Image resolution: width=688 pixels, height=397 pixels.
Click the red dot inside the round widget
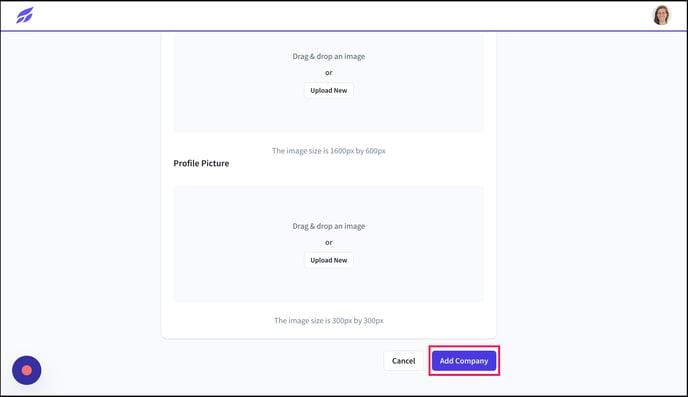[27, 370]
